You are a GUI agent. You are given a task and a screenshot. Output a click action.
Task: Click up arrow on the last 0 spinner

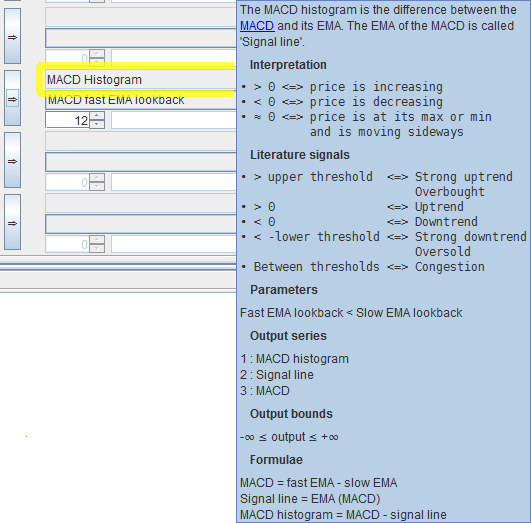tap(97, 240)
